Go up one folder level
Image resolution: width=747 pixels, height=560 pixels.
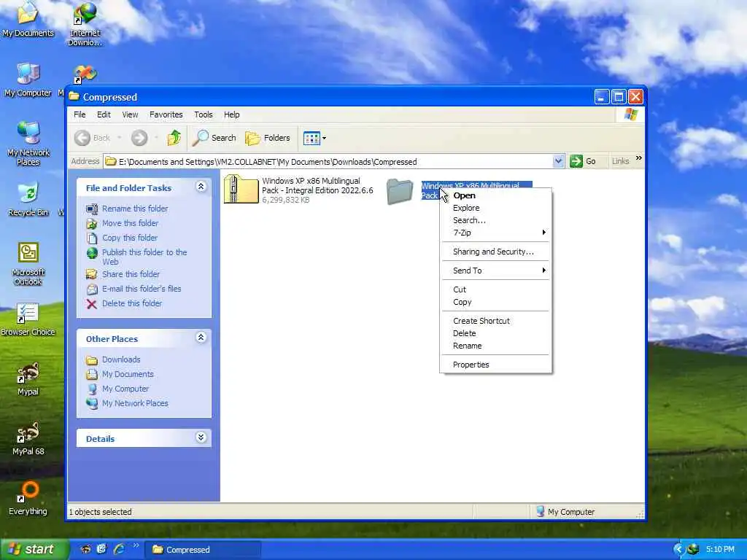tap(174, 138)
